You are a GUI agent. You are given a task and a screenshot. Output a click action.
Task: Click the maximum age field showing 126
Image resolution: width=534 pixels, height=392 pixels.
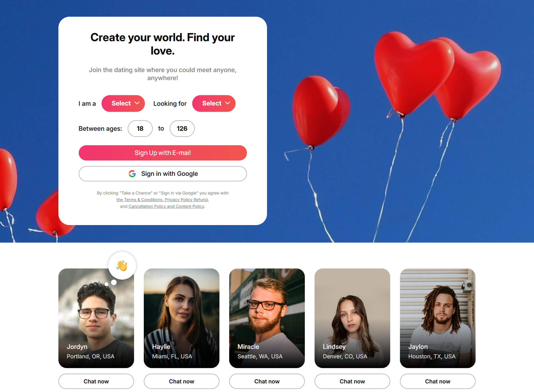point(182,129)
